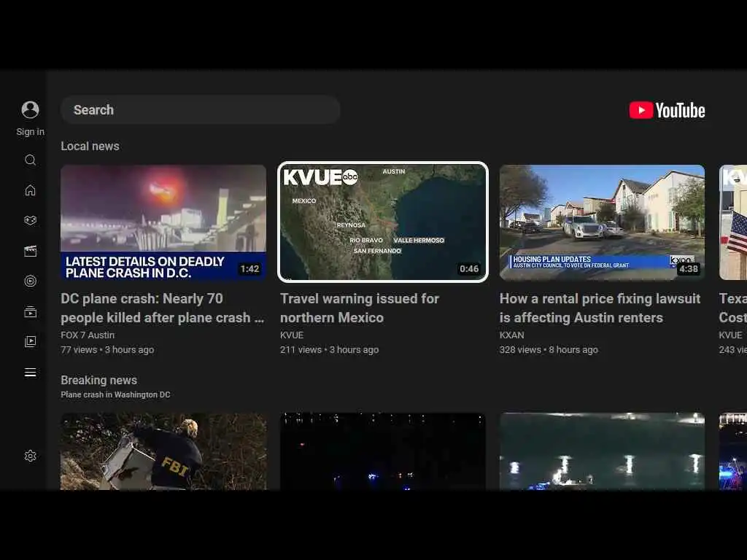Play the dark night skyline breaking news thumbnail
This screenshot has height=560, width=747.
coord(382,451)
